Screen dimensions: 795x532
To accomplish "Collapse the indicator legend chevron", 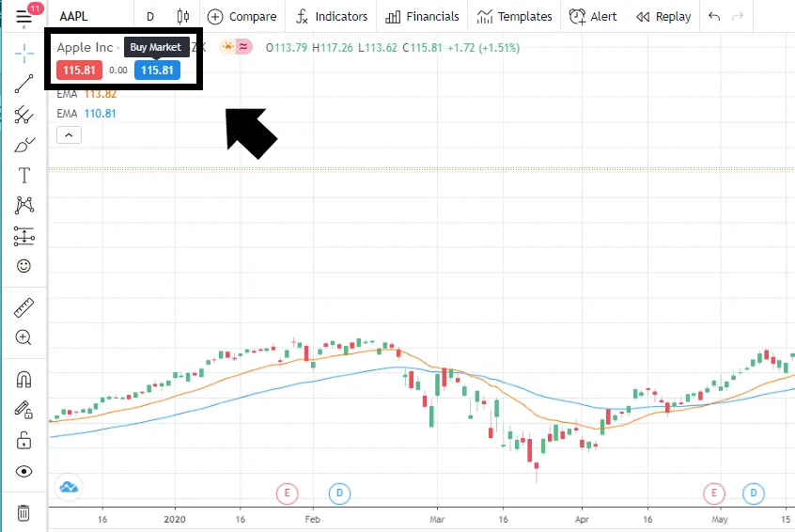I will click(69, 135).
